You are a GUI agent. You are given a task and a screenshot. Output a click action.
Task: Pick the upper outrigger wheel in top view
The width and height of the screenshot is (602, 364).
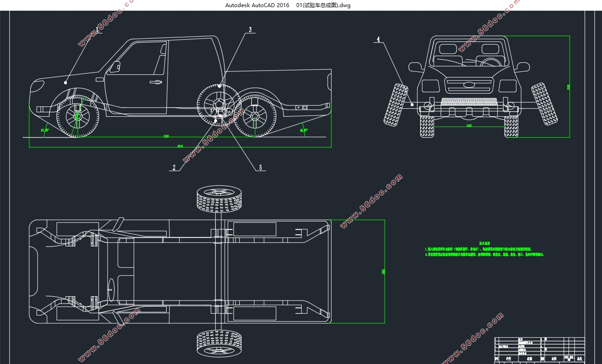(219, 198)
